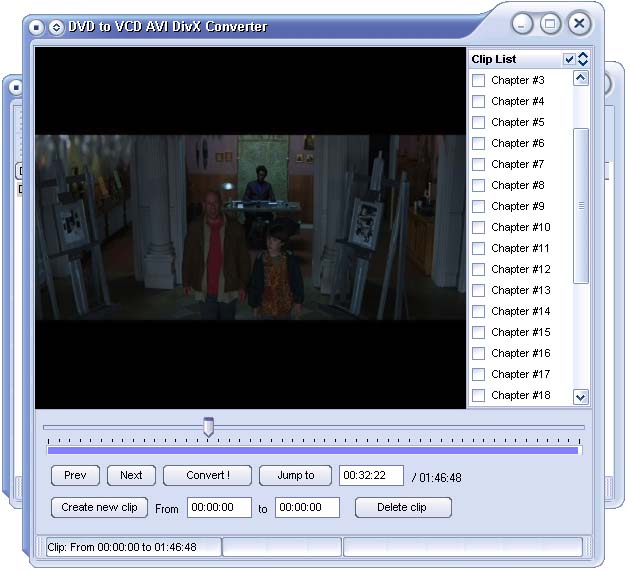Select the Chapter #10 label text
This screenshot has height=571, width=630.
click(x=521, y=227)
